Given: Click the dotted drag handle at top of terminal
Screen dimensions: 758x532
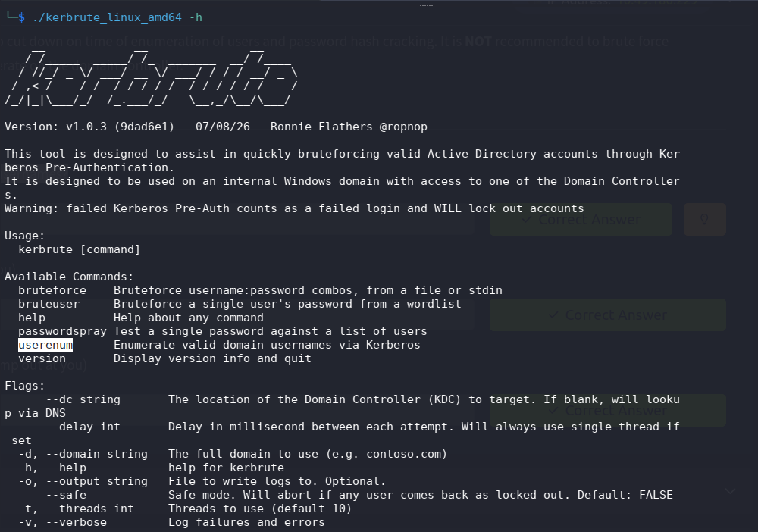Looking at the screenshot, I should coord(426,5).
